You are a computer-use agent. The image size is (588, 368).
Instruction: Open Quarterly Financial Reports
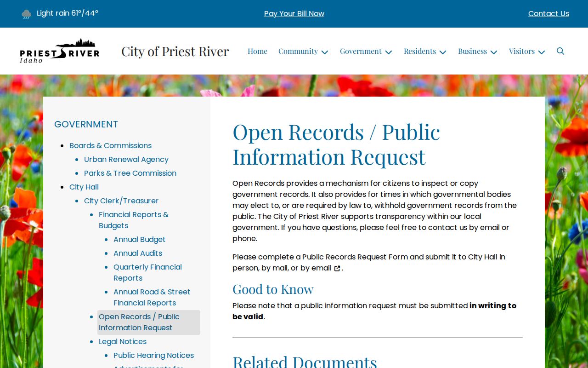click(147, 272)
